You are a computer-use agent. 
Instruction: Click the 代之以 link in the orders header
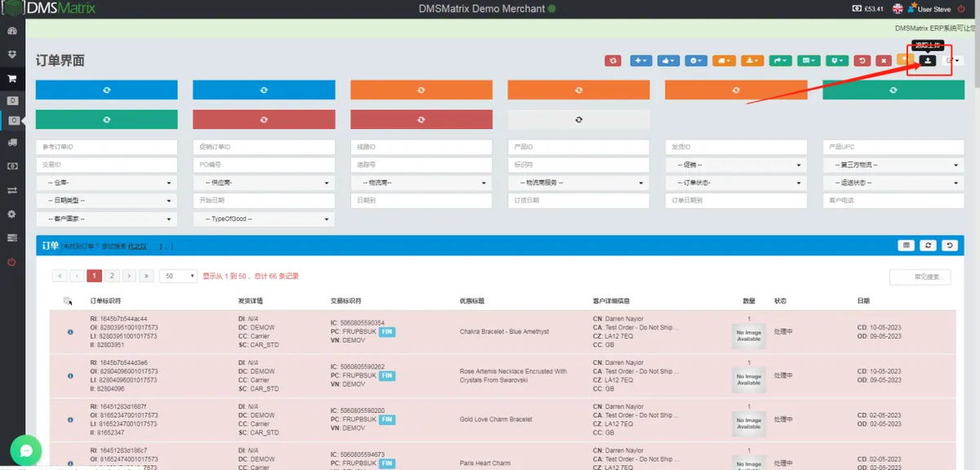137,246
